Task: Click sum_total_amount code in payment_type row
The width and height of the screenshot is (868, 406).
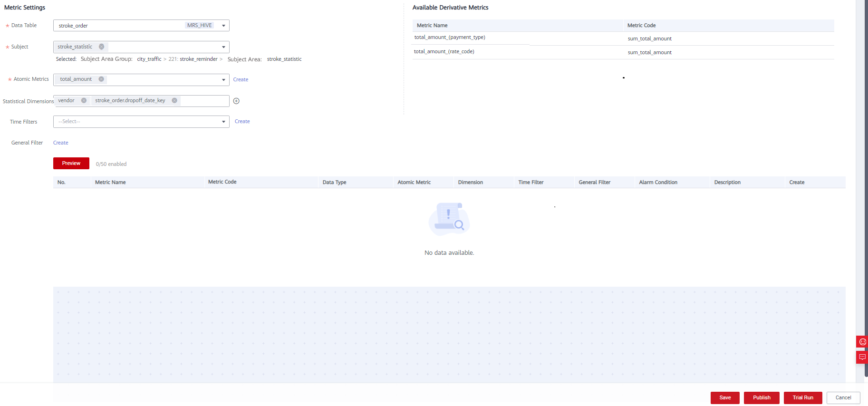Action: (649, 39)
